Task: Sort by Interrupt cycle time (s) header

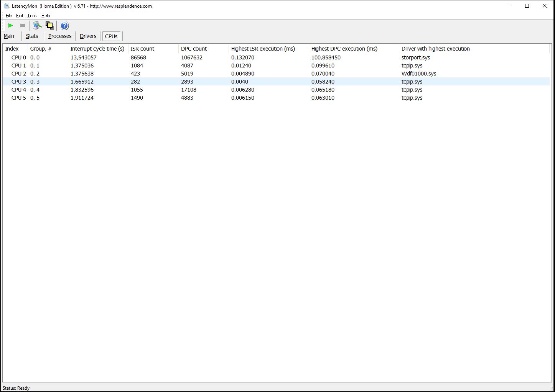Action: pos(98,49)
